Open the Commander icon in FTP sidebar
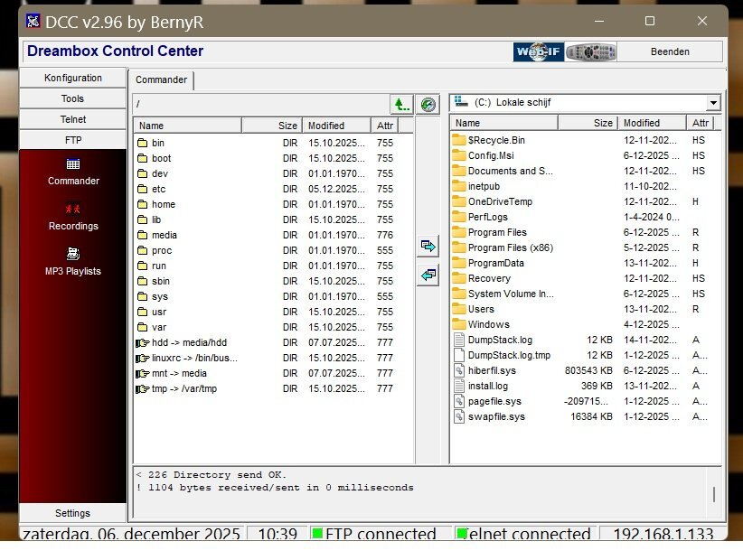Viewport: 743px width, 560px height. pos(73,164)
